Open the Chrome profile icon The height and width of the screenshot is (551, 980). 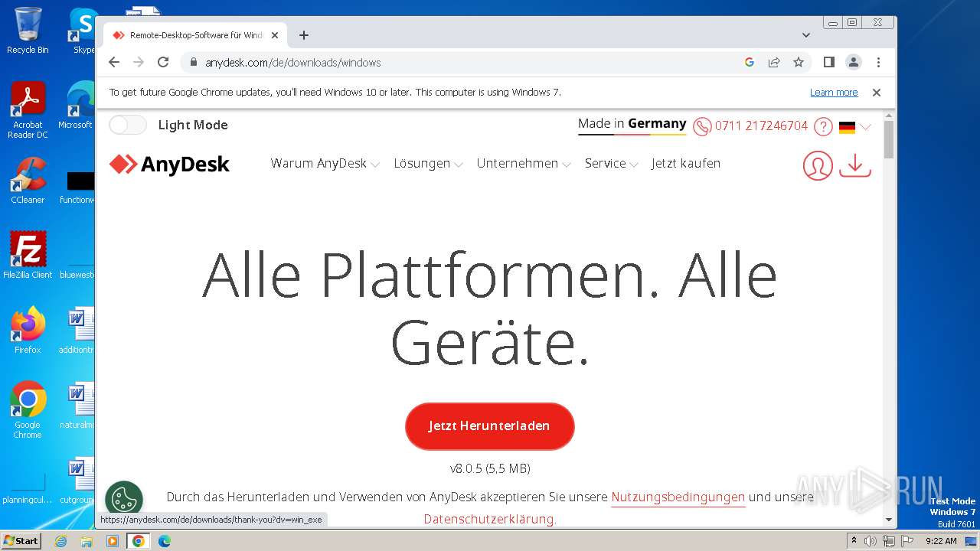pos(853,63)
